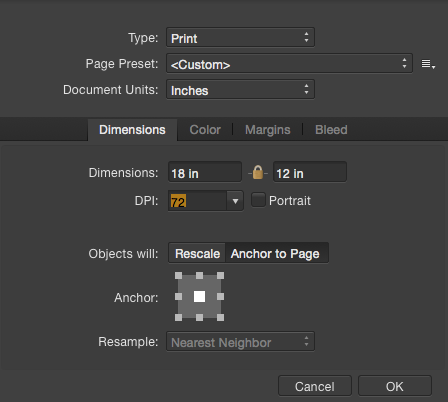Select the center anchor point

[199, 296]
